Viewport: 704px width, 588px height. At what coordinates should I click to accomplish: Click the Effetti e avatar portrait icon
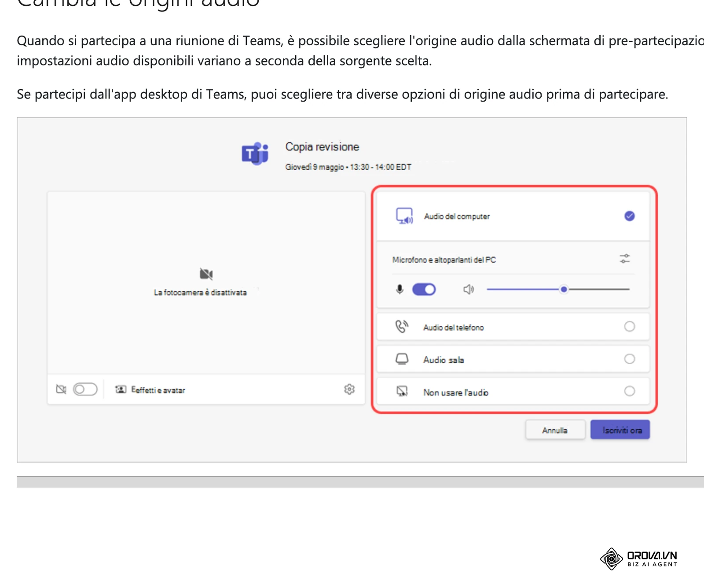pyautogui.click(x=121, y=390)
